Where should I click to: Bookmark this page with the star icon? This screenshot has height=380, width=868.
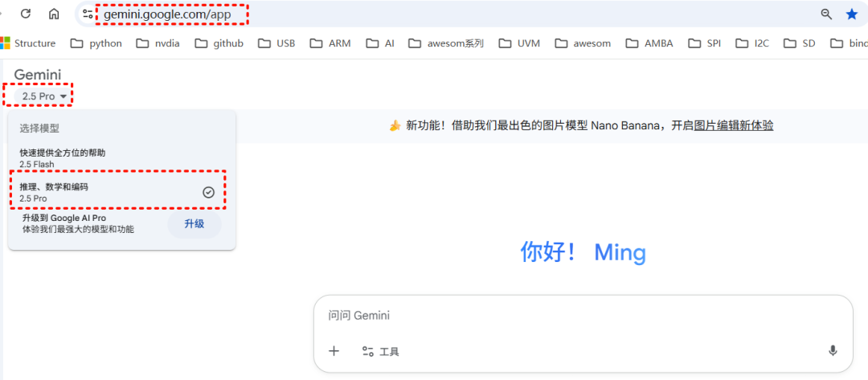[852, 14]
